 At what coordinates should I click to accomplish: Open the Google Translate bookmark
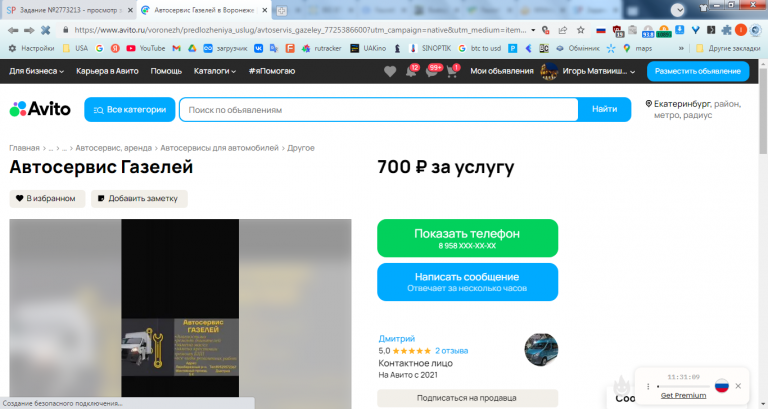tap(274, 48)
